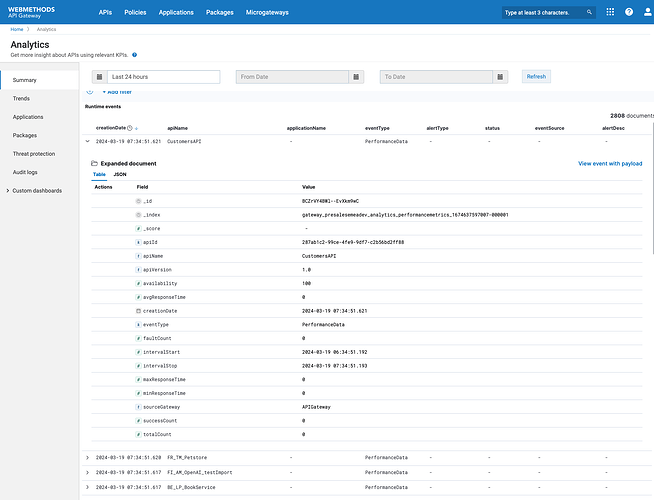Select Threat protection in the sidebar
Image resolution: width=654 pixels, height=500 pixels.
[x=34, y=153]
